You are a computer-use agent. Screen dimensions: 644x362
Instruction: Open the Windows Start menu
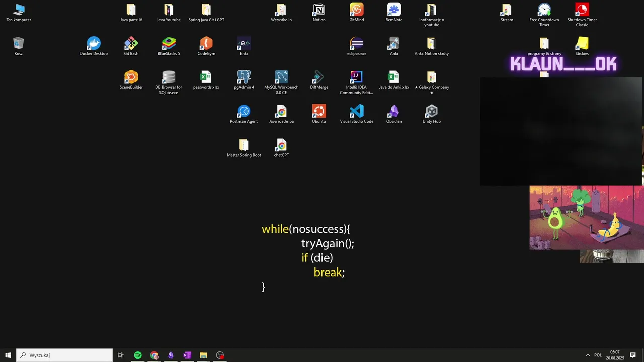8,355
